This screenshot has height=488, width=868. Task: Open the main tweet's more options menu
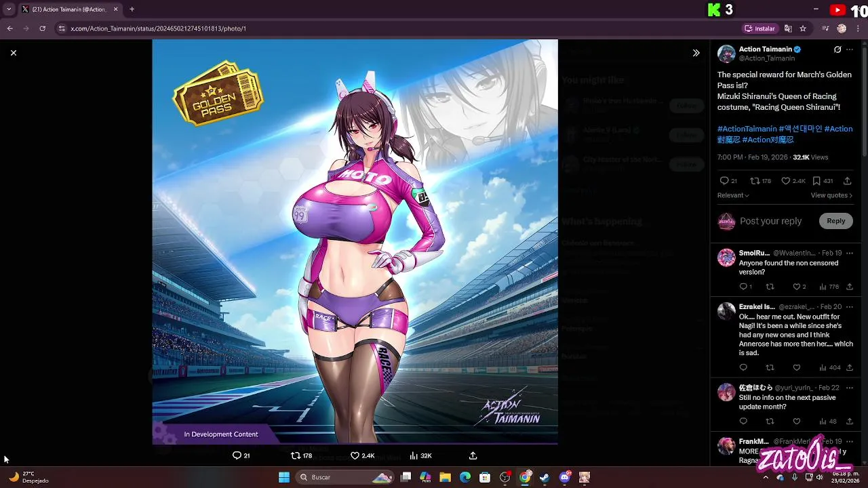coord(850,49)
